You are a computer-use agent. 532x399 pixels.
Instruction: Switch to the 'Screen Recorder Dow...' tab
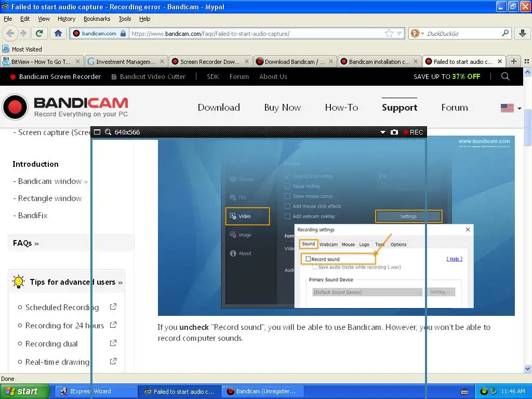pyautogui.click(x=210, y=61)
